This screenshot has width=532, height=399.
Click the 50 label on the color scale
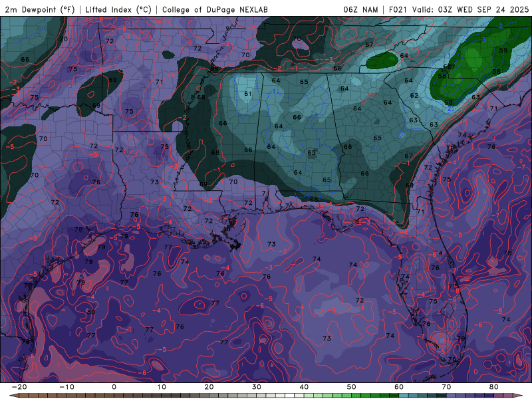352,387
